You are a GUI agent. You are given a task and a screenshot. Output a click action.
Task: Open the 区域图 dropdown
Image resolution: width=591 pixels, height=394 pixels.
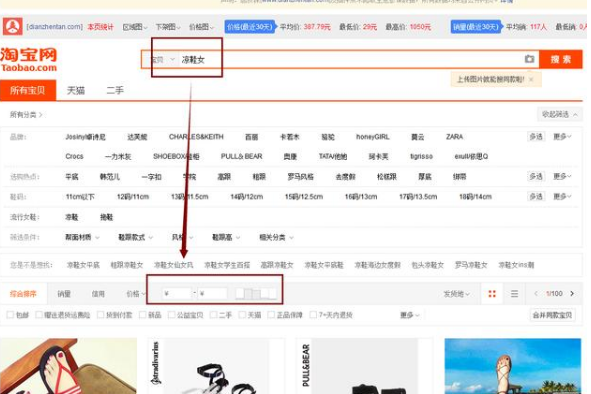pyautogui.click(x=135, y=27)
